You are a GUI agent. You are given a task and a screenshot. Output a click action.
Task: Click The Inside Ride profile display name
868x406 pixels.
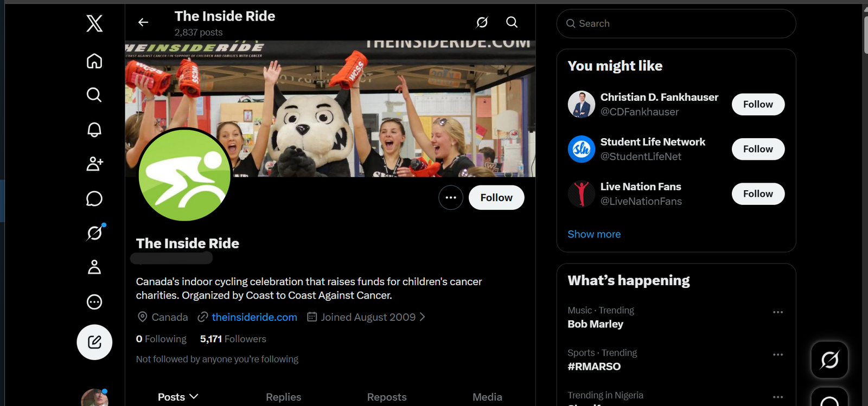point(187,243)
